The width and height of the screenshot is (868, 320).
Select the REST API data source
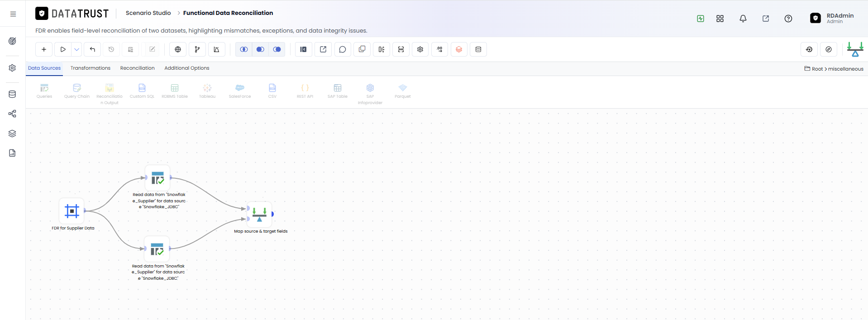tap(305, 91)
